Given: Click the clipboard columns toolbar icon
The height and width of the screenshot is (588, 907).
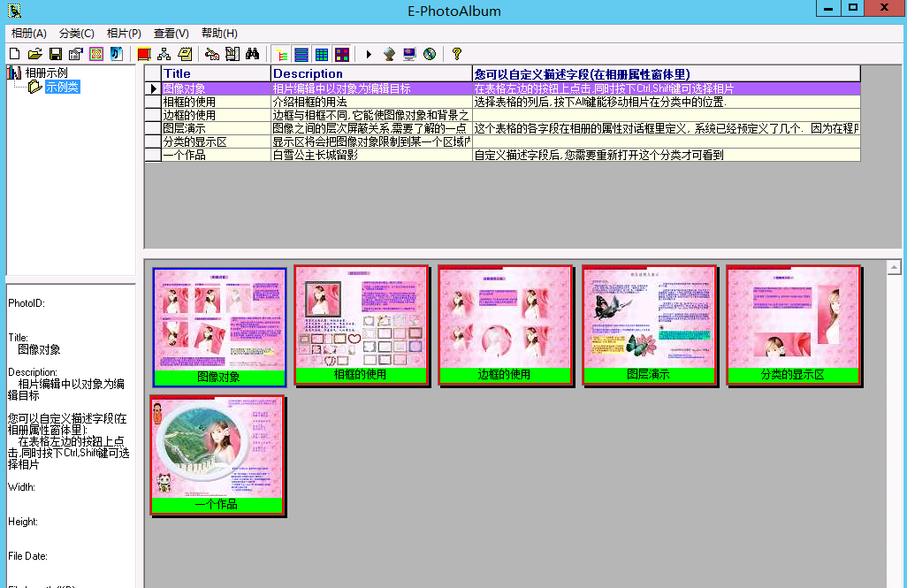Looking at the screenshot, I should (232, 54).
